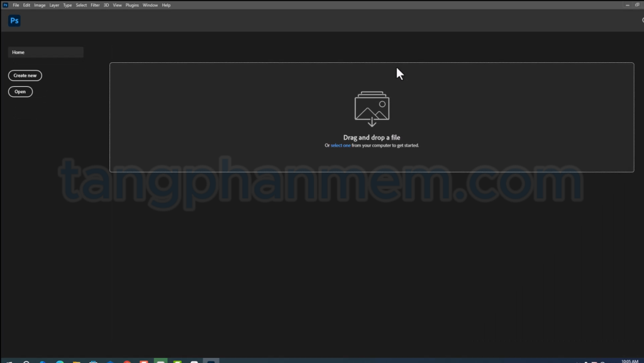Open the Window menu
This screenshot has width=644, height=363.
coord(150,5)
